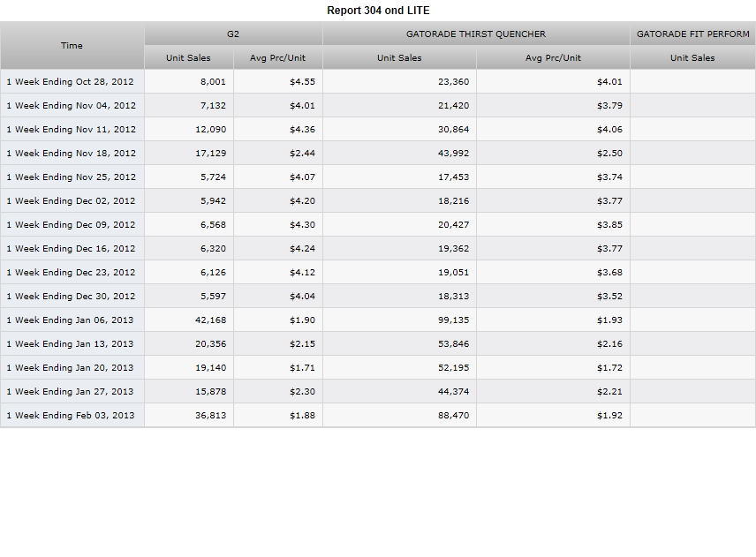Select row Week Ending Dec 23, 2012
The image size is (756, 557).
(x=378, y=272)
